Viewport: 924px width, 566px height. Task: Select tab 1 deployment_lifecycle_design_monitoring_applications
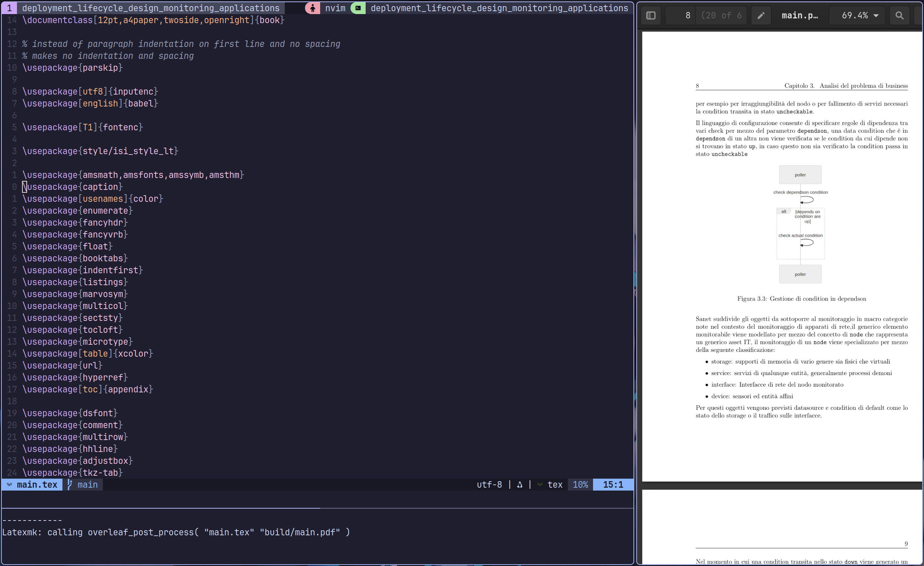coord(150,8)
